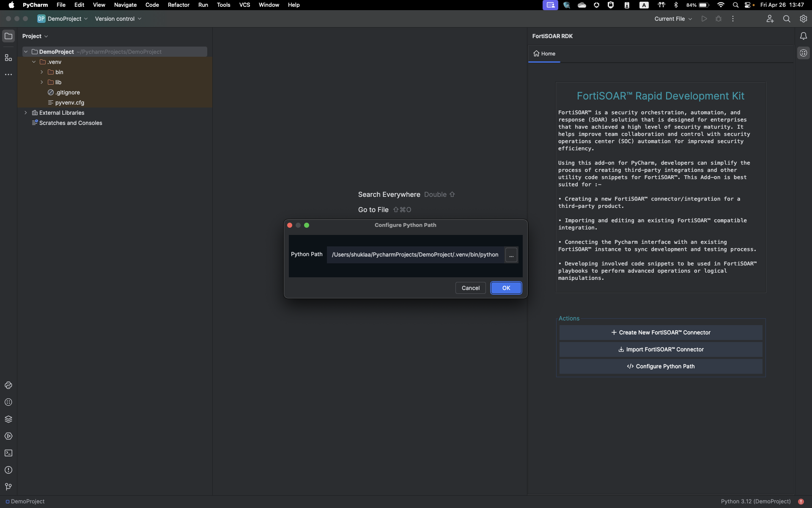
Task: Click the FortiSOAR RDK sidebar icon
Action: pyautogui.click(x=803, y=53)
